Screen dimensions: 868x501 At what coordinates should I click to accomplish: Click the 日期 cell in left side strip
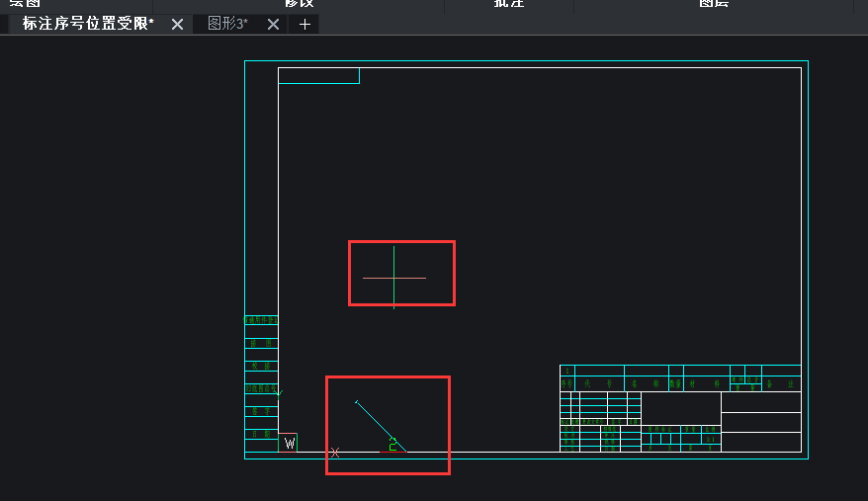[261, 434]
